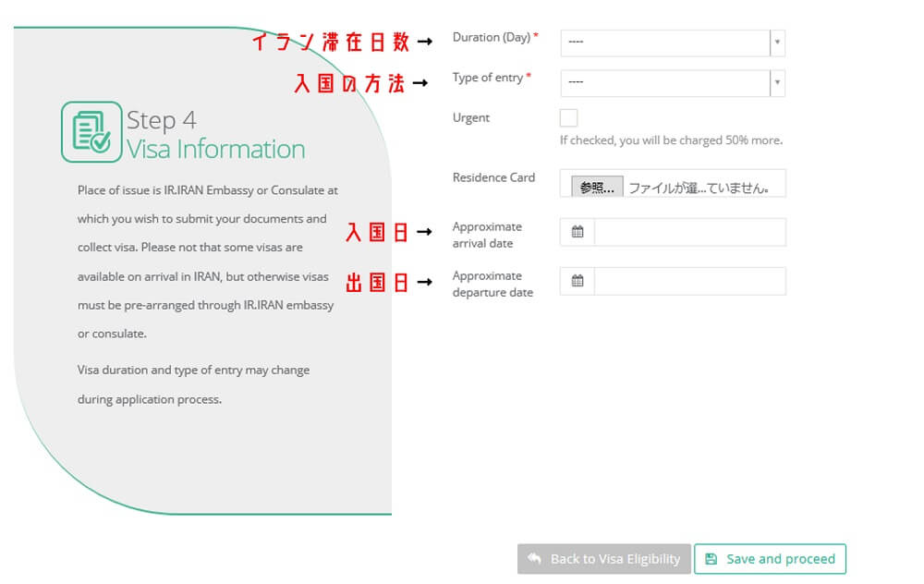924x584 pixels.
Task: Focus the Approximate arrival date field
Action: tap(689, 232)
